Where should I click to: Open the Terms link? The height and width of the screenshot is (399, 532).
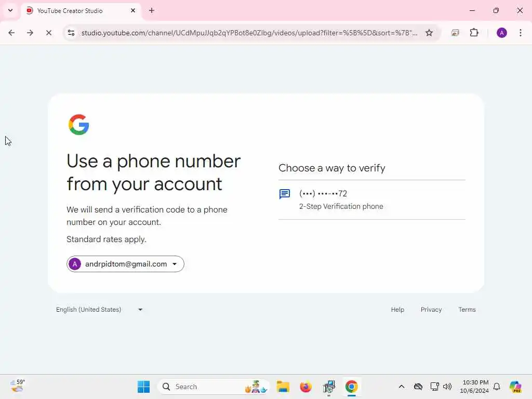467,310
